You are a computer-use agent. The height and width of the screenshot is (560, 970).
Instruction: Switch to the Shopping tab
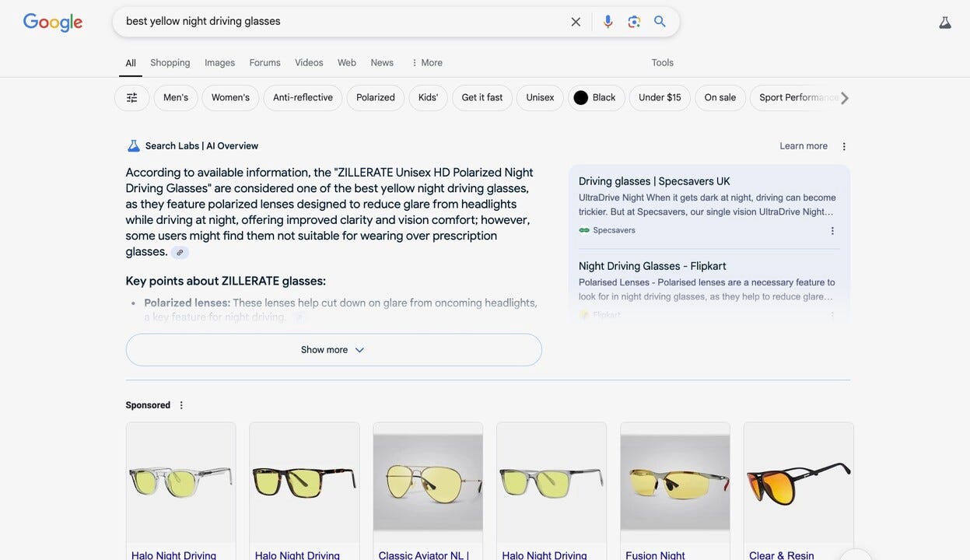coord(170,63)
